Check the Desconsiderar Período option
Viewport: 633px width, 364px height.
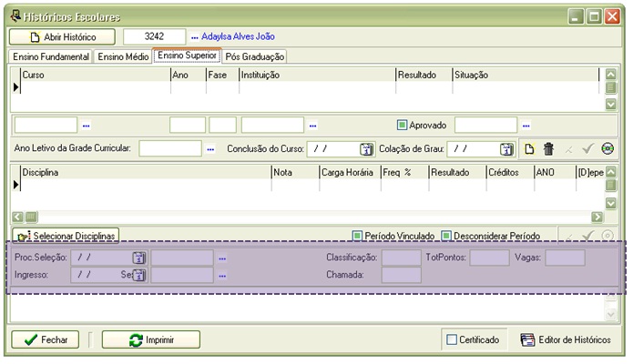click(447, 236)
